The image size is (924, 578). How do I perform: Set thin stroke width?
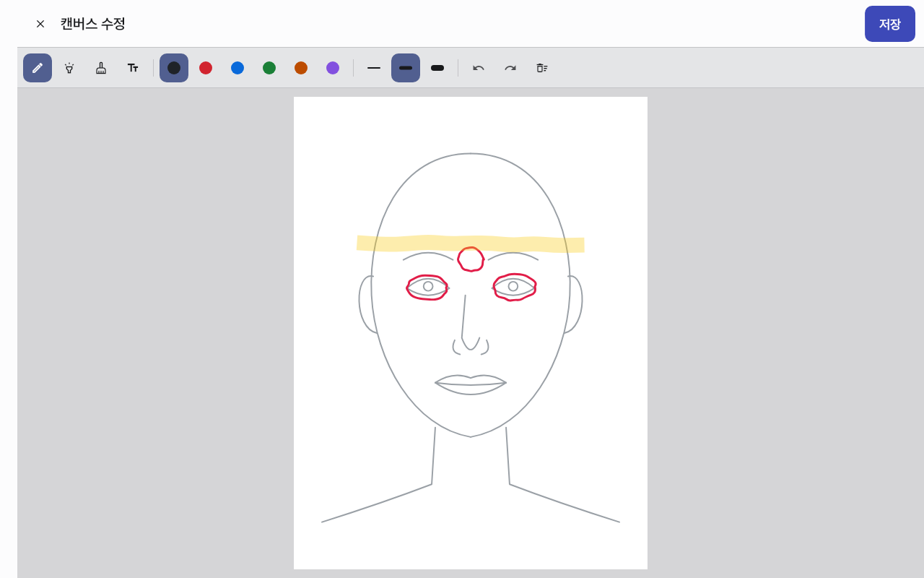coord(374,68)
